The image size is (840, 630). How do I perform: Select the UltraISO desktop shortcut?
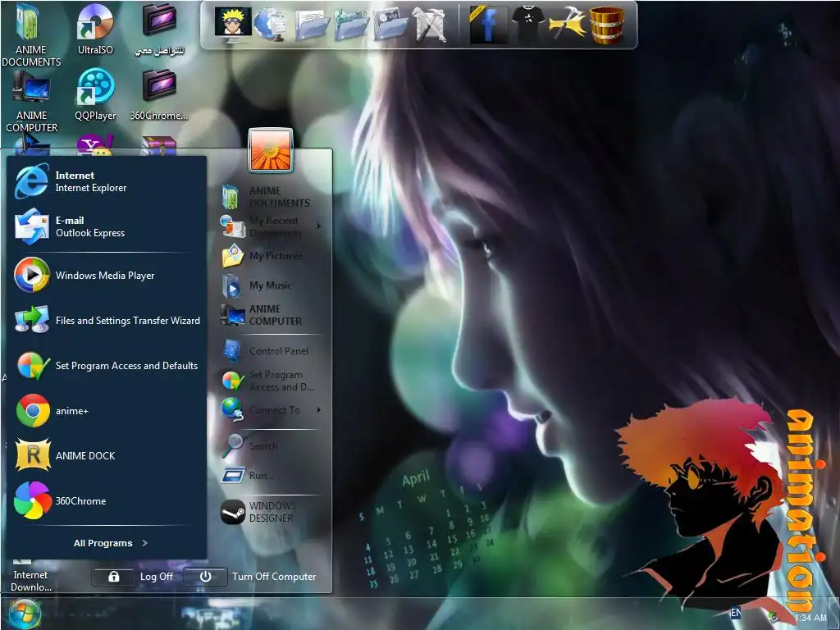point(95,30)
